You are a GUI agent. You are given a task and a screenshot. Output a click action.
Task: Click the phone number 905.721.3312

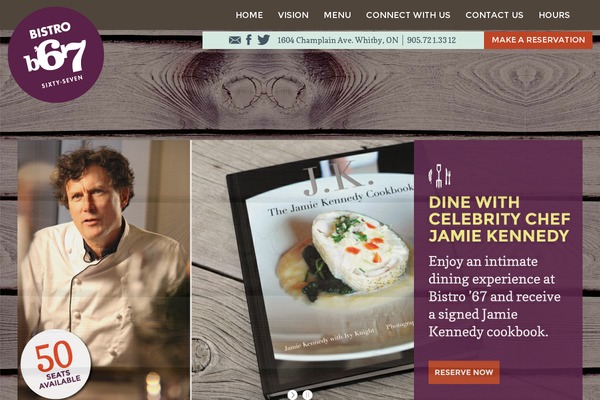click(x=431, y=40)
